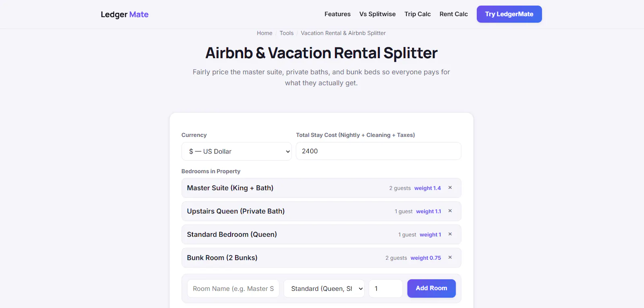This screenshot has height=308, width=644.
Task: Open the Currency dropdown
Action: click(x=236, y=151)
